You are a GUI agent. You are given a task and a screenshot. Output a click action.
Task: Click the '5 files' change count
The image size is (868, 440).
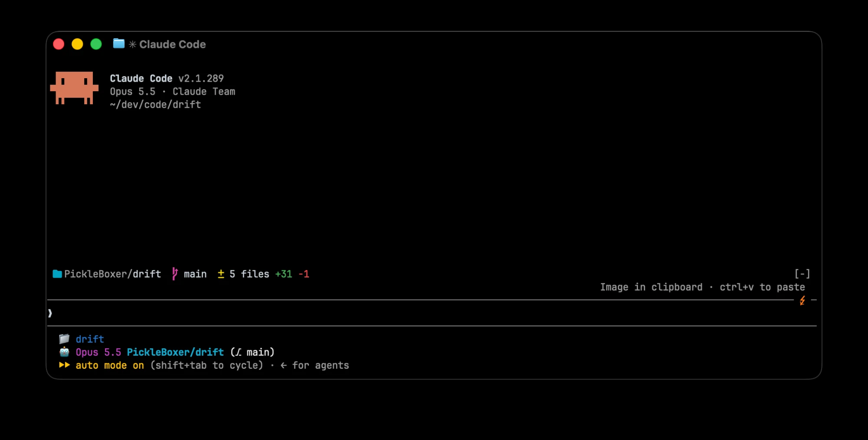(249, 274)
